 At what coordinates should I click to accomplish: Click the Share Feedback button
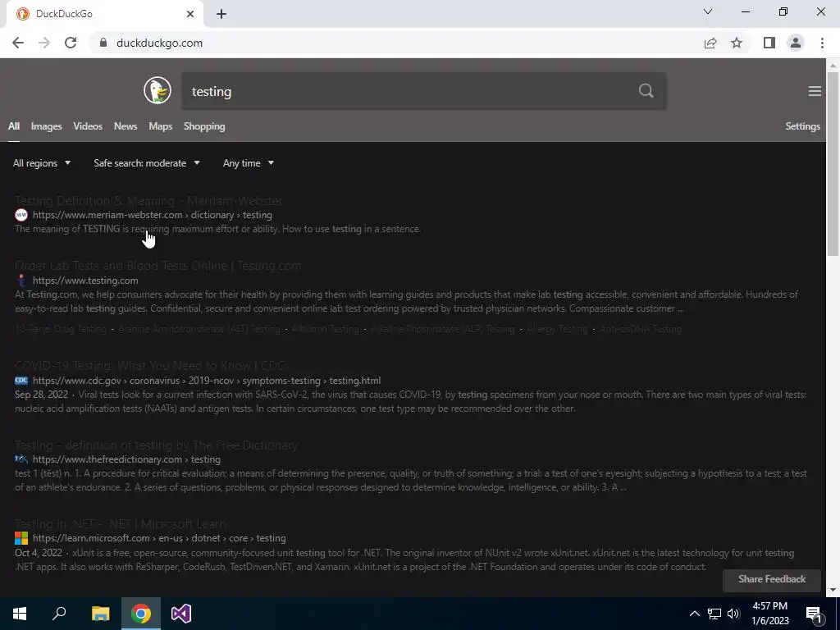click(x=771, y=580)
